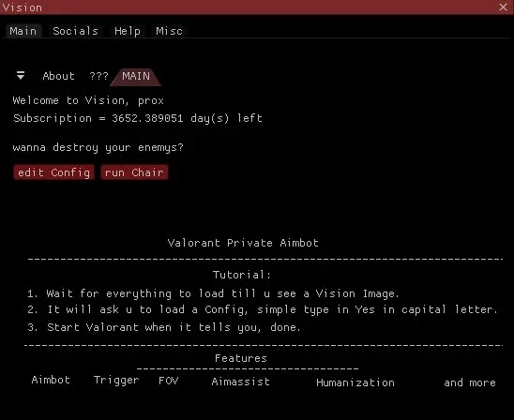The image size is (514, 420).
Task: Open the Help tab
Action: coord(128,31)
